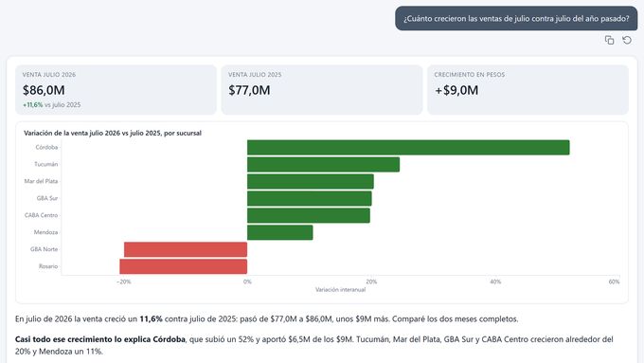This screenshot has width=644, height=363.
Task: Select the green Córdoba bar in the chart
Action: click(408, 148)
